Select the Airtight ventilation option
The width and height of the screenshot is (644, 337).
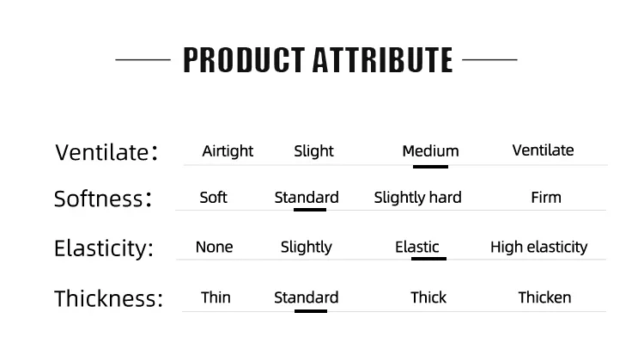click(228, 151)
